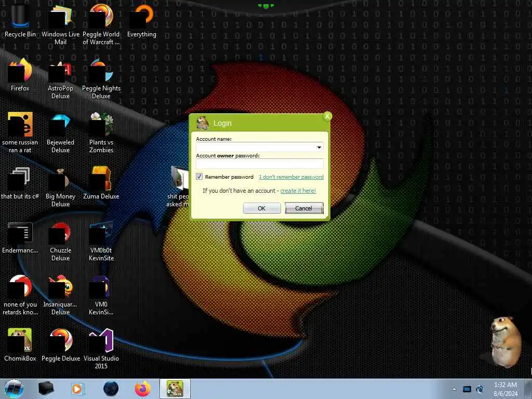Screen dimensions: 532x399
Task: Launch AstroPop Deluxe desktop icon
Action: point(60,79)
